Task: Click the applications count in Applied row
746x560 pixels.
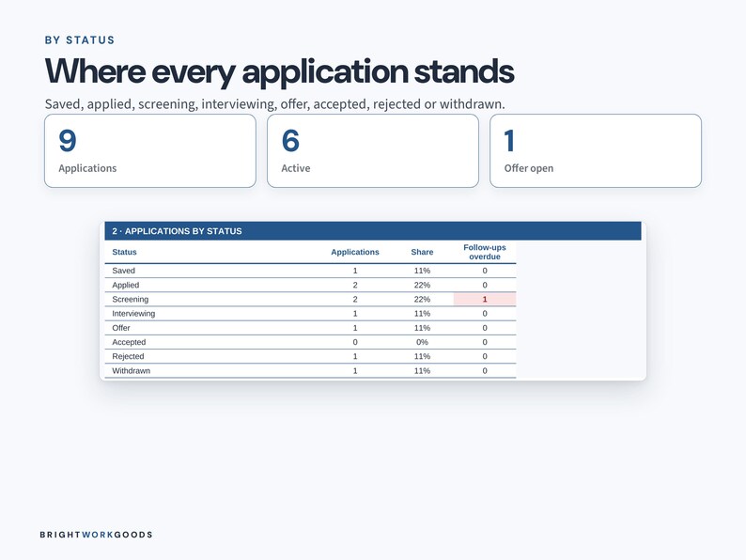Action: 355,285
